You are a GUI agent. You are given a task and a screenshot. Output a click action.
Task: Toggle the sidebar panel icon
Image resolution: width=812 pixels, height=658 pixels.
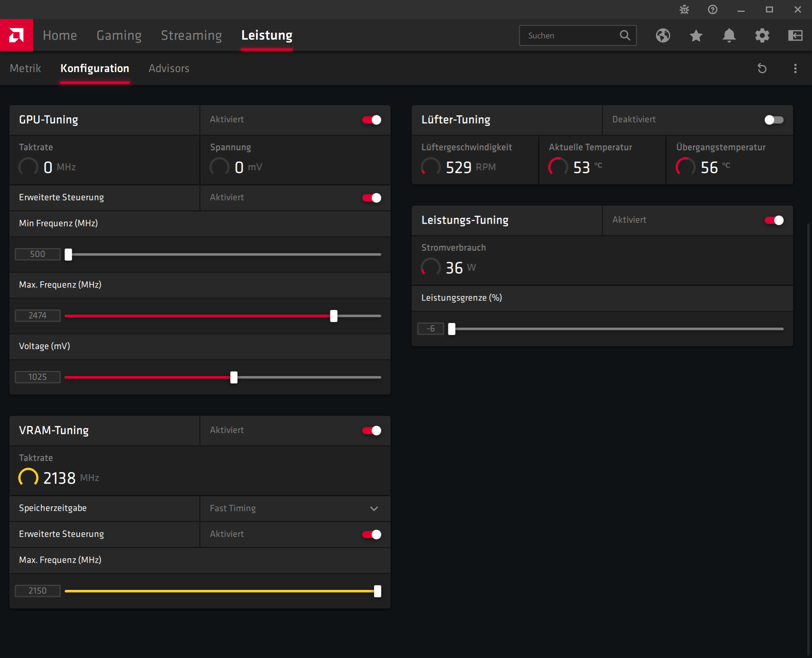795,35
